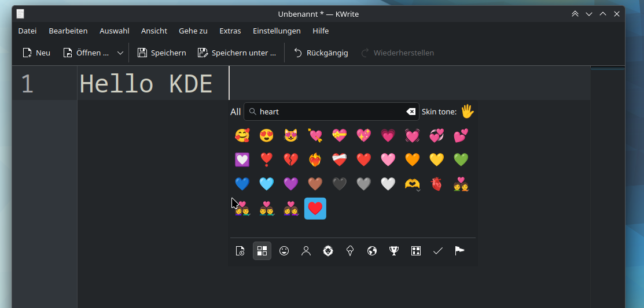Insert the broken heart emoji
This screenshot has width=644, height=308.
[291, 159]
